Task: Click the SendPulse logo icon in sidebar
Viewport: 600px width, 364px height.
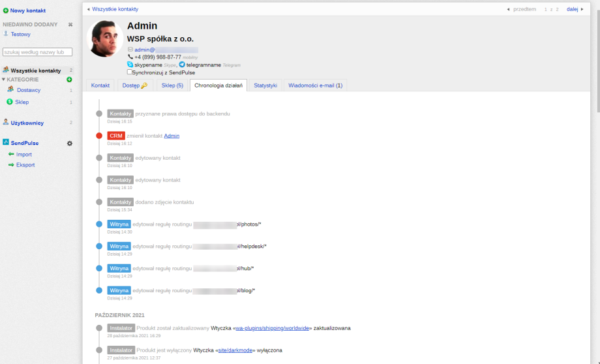Action: pyautogui.click(x=6, y=142)
